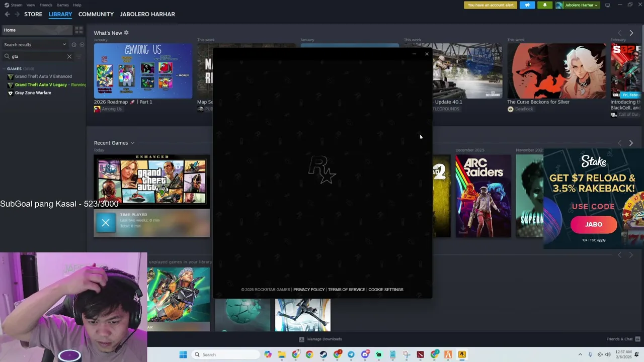Open What's New settings gear
This screenshot has height=362, width=644.
coord(126,33)
